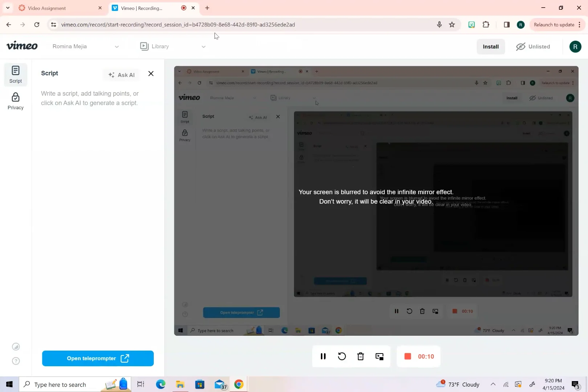Click the Chrome icon on taskbar
Screen dimensions: 588x392
click(x=239, y=384)
